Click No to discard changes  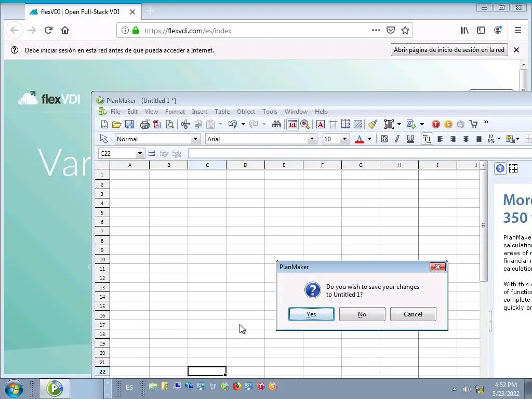362,314
